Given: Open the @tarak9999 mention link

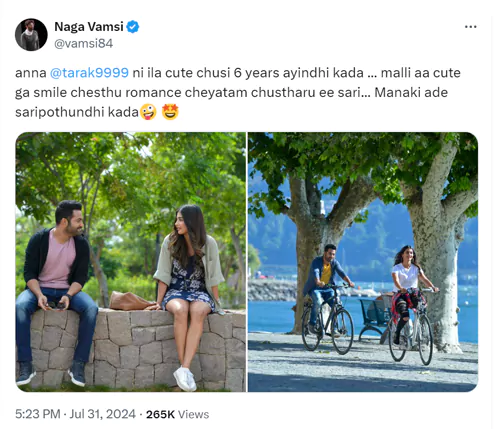Looking at the screenshot, I should click(89, 72).
